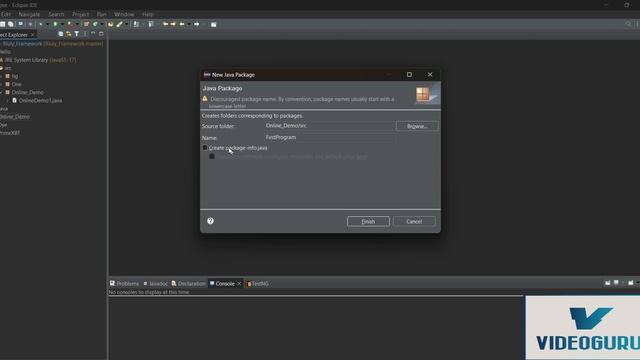The height and width of the screenshot is (360, 640).
Task: Click the Back navigation arrow icon
Action: (x=182, y=24)
